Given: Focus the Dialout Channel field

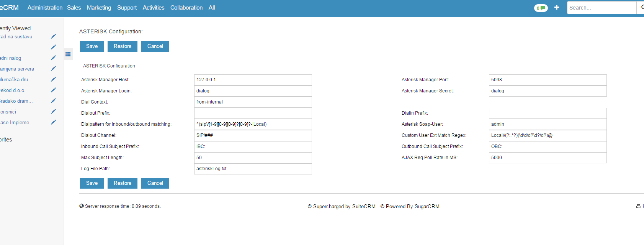Looking at the screenshot, I should 253,135.
